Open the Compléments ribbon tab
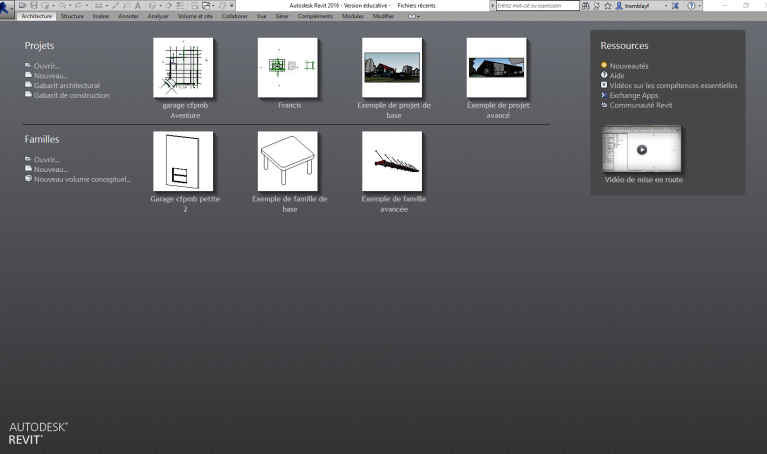The height and width of the screenshot is (454, 767). pyautogui.click(x=315, y=16)
